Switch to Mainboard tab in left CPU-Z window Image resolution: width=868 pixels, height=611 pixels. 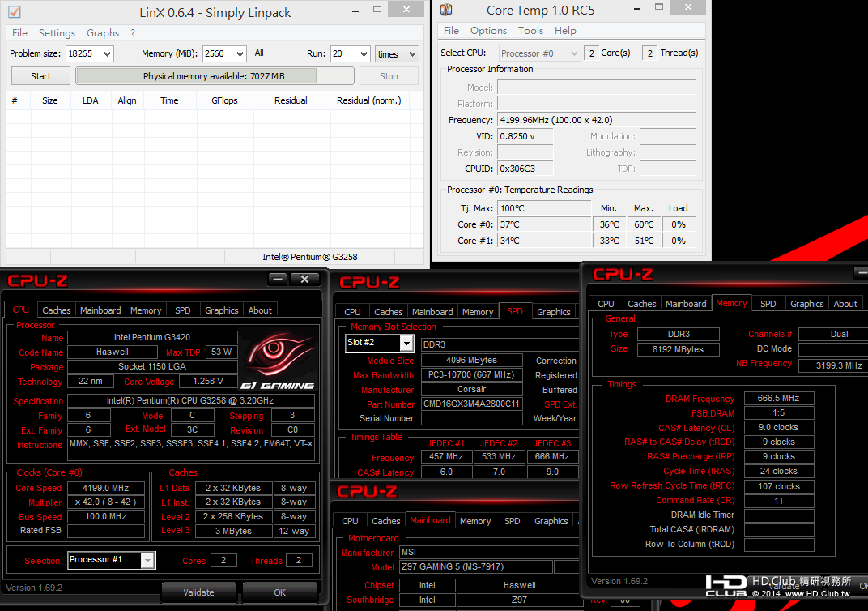click(x=100, y=310)
